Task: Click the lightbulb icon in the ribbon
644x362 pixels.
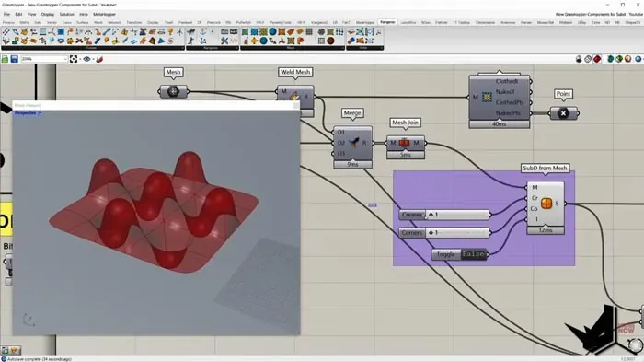Action: pos(170,31)
